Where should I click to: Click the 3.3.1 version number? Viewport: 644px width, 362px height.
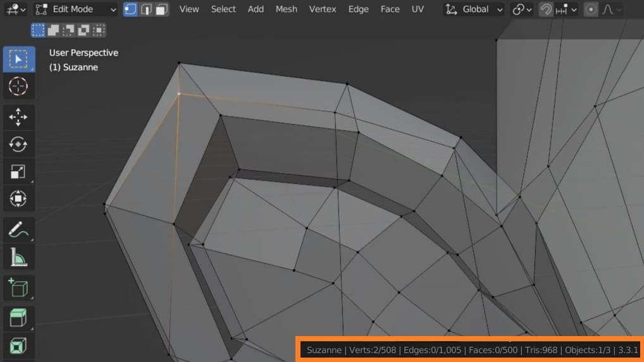(x=628, y=350)
